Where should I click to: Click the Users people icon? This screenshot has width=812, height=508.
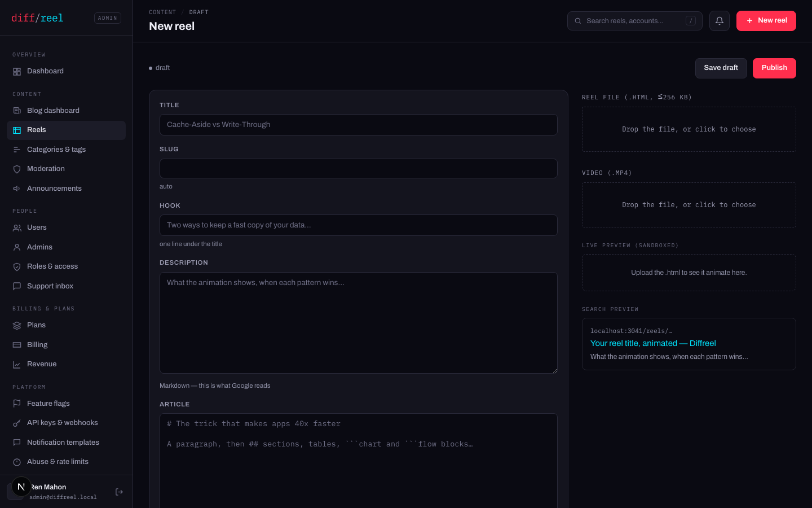pos(17,228)
